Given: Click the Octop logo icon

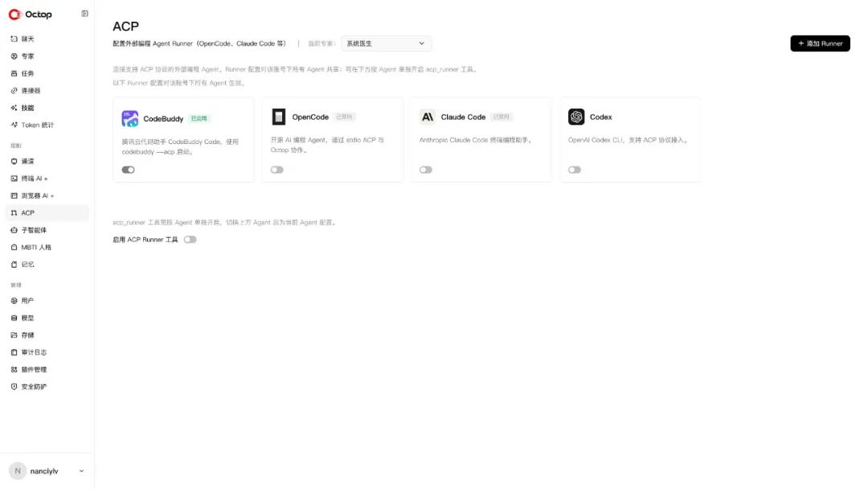Looking at the screenshot, I should tap(14, 14).
